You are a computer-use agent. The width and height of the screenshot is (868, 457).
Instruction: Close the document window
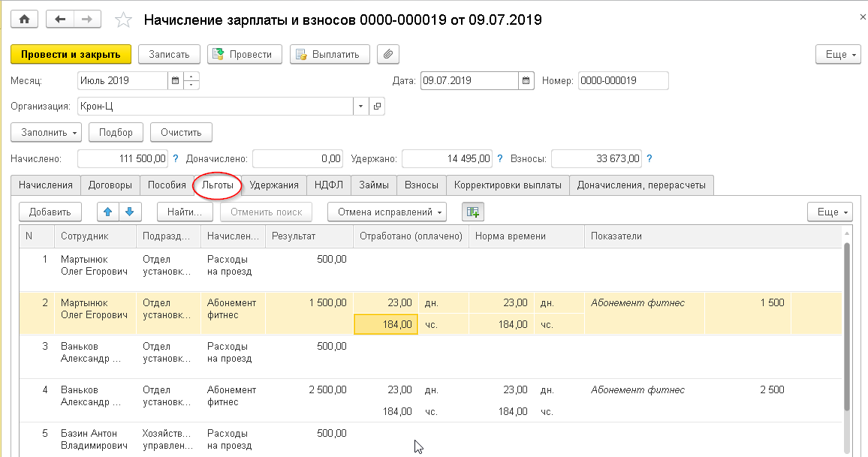point(863,17)
